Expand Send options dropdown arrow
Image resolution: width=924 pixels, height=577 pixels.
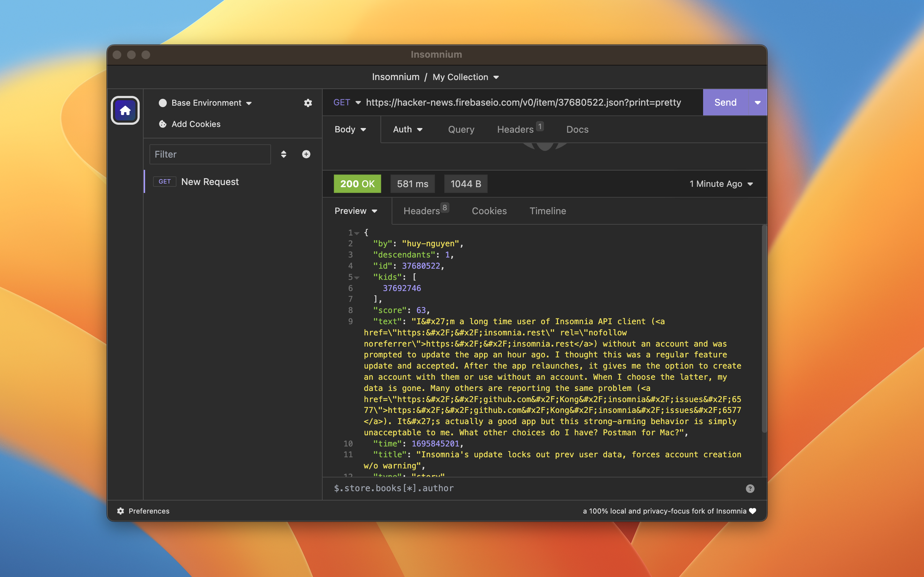click(x=758, y=102)
